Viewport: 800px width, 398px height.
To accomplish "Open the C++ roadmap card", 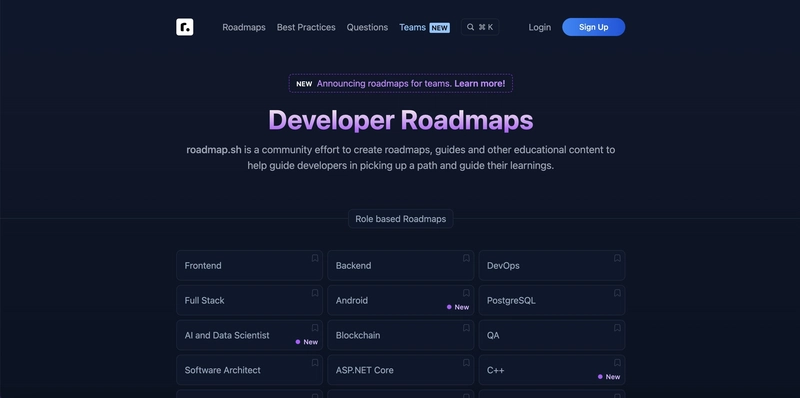I will [x=552, y=370].
